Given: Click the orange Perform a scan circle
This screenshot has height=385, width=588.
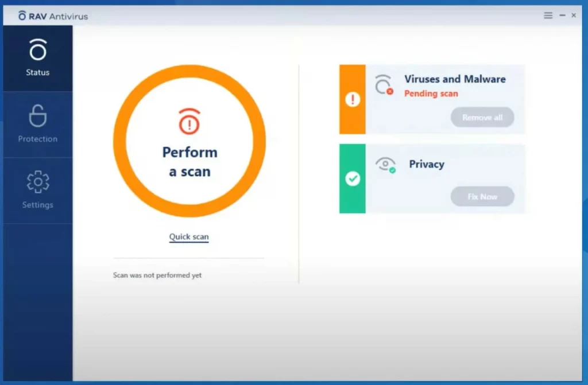Looking at the screenshot, I should click(x=189, y=141).
